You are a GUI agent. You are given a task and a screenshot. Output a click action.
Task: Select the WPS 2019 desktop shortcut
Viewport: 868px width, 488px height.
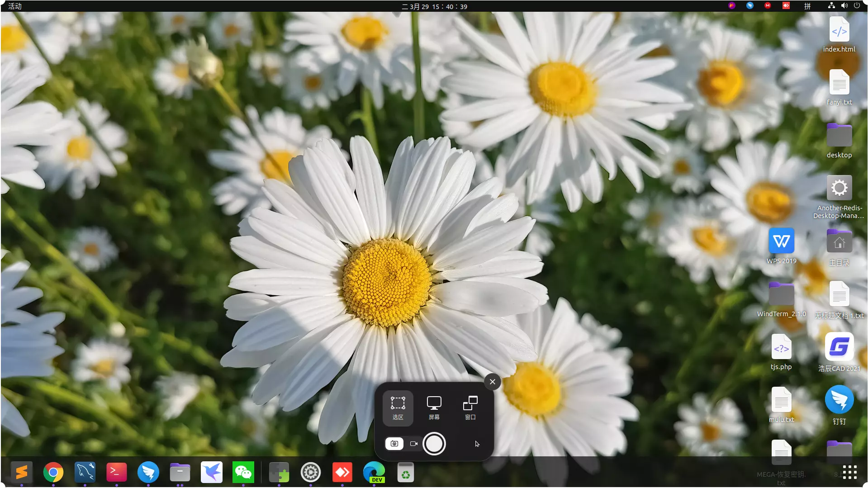781,246
